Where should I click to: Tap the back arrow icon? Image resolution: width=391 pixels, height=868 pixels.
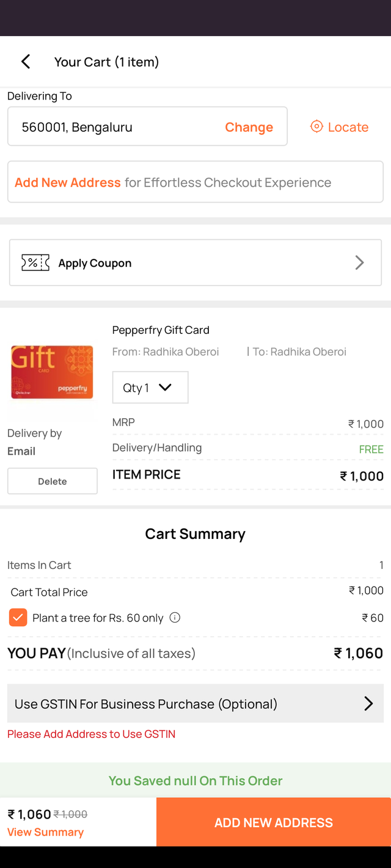pos(26,62)
